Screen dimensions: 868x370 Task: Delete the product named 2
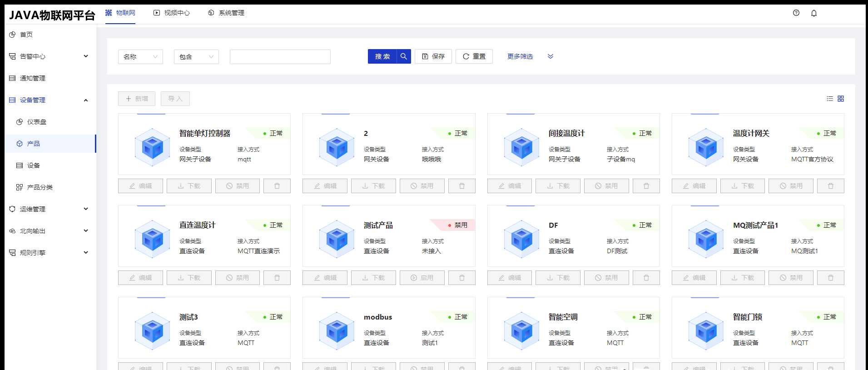pyautogui.click(x=462, y=186)
